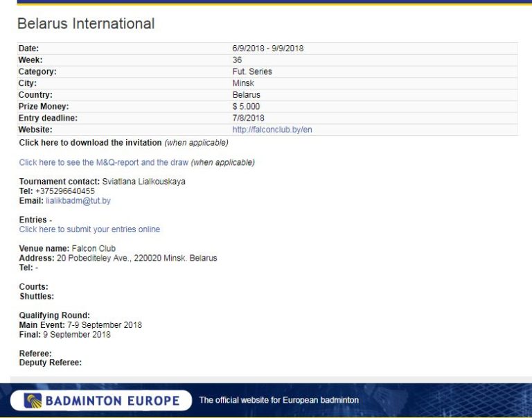The height and width of the screenshot is (418, 532).
Task: Click the Entries - label
Action: 35,220
